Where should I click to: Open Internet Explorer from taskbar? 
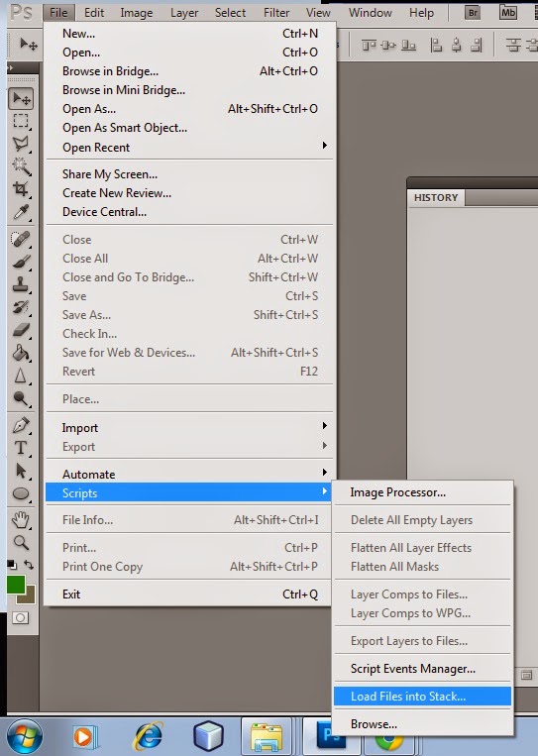tap(148, 737)
